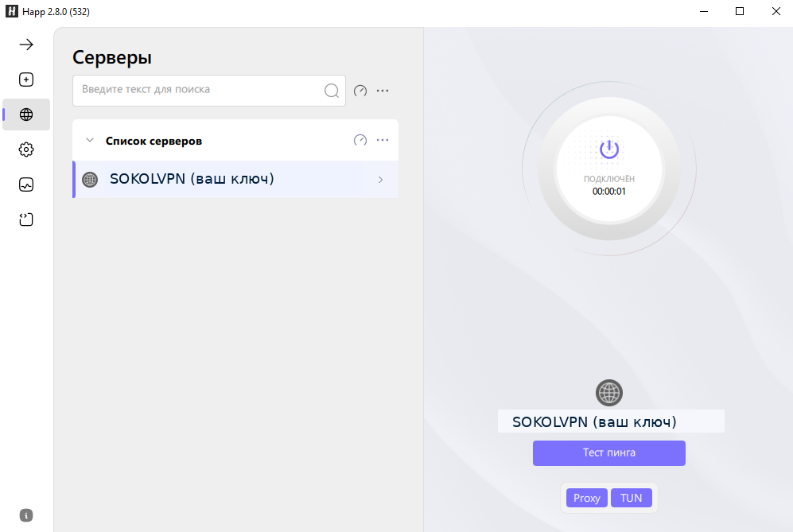Click the info icon at bottom left
Screen dimensions: 793x532
pos(25,515)
